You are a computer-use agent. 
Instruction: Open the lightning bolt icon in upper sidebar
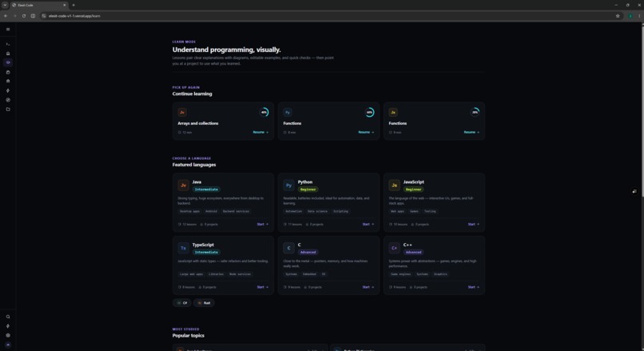[x=8, y=90]
